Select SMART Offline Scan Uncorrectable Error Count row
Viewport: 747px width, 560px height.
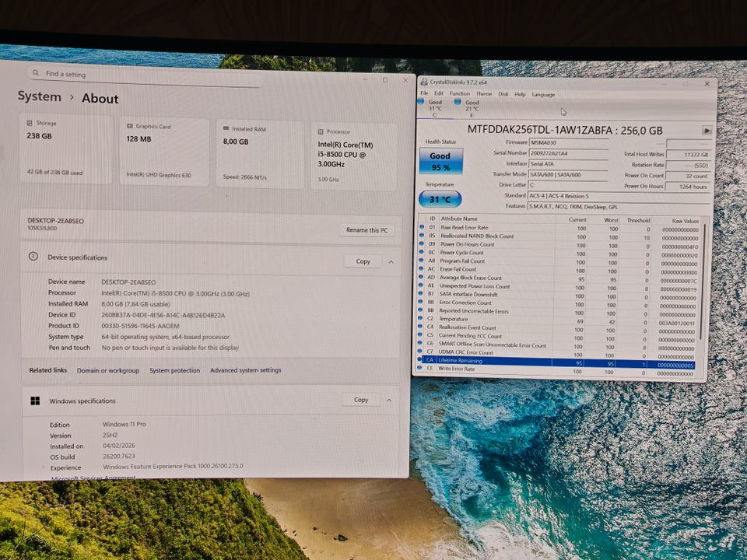coord(556,345)
